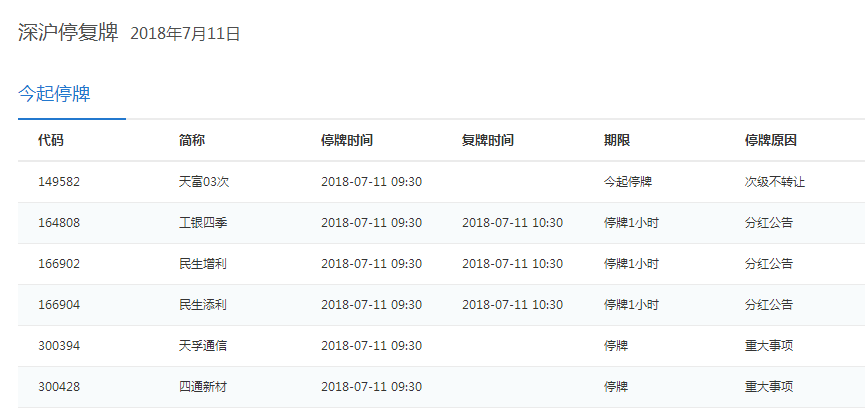The image size is (865, 418).
Task: Click the 期限 column header
Action: point(617,141)
